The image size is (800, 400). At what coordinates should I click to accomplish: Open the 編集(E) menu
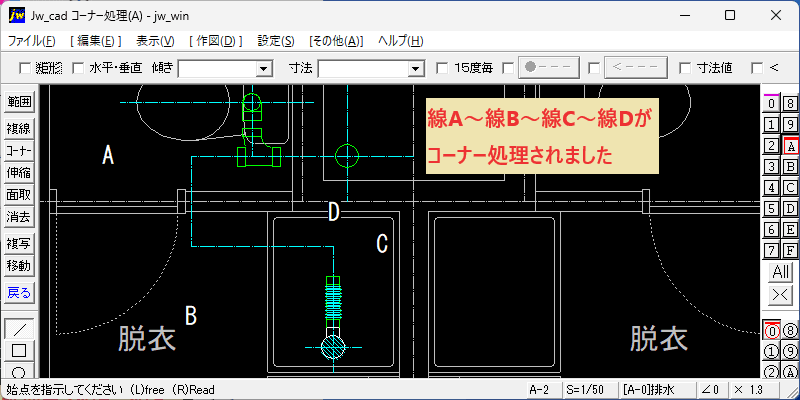click(95, 41)
